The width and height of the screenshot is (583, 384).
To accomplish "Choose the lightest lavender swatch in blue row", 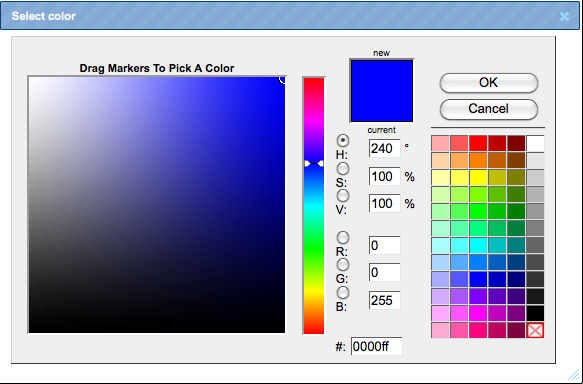I will pyautogui.click(x=440, y=280).
